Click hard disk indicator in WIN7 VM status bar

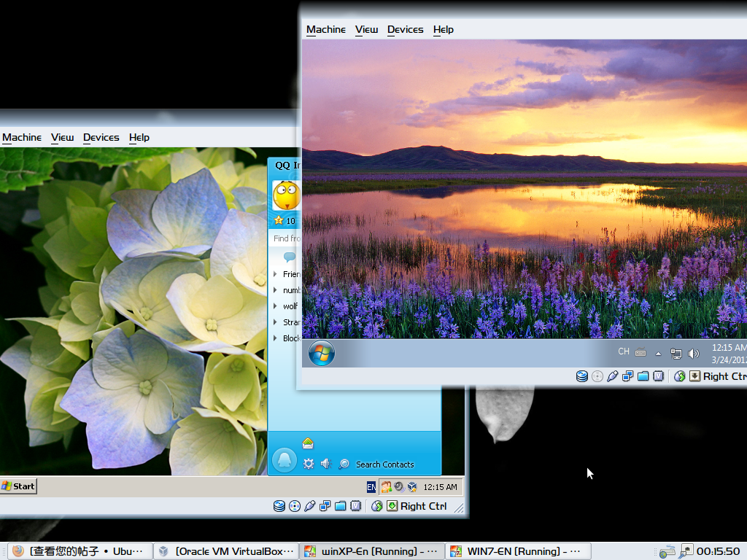coord(581,377)
